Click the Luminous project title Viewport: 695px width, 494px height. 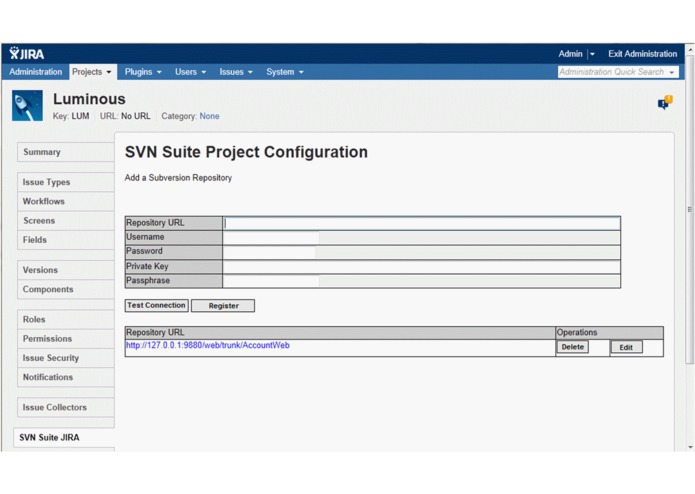(89, 99)
